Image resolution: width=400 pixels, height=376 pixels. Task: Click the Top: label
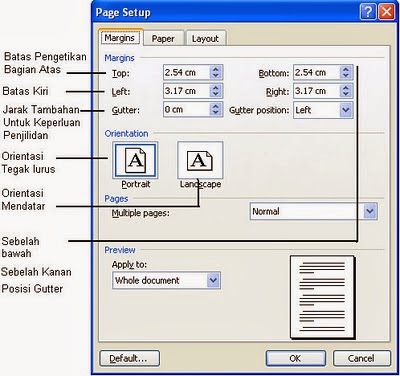pyautogui.click(x=121, y=73)
